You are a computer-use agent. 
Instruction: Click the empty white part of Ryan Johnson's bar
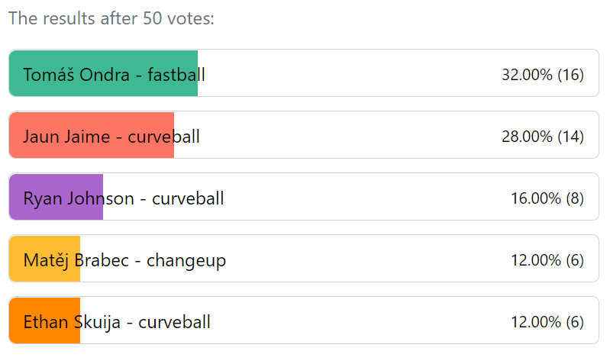[x=366, y=198]
